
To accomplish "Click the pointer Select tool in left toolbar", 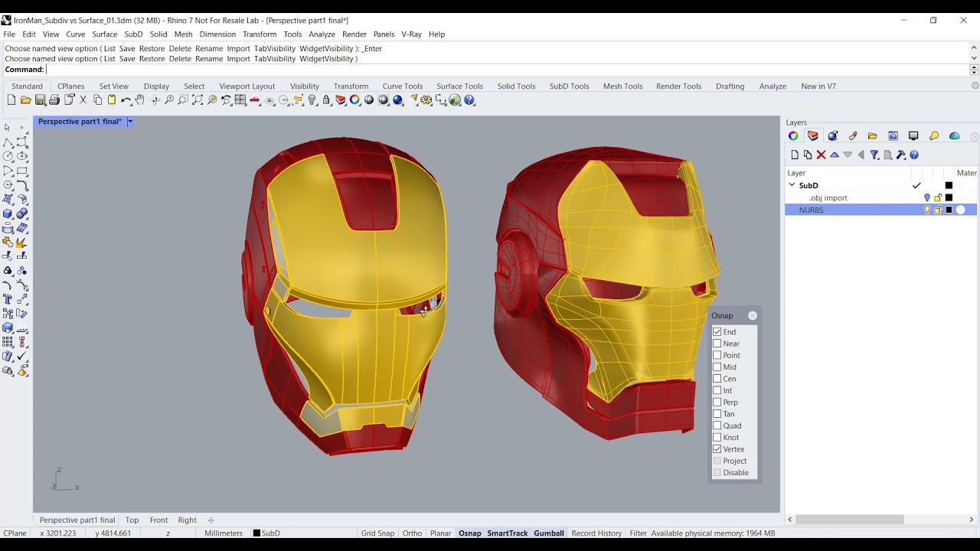I will pos(8,128).
